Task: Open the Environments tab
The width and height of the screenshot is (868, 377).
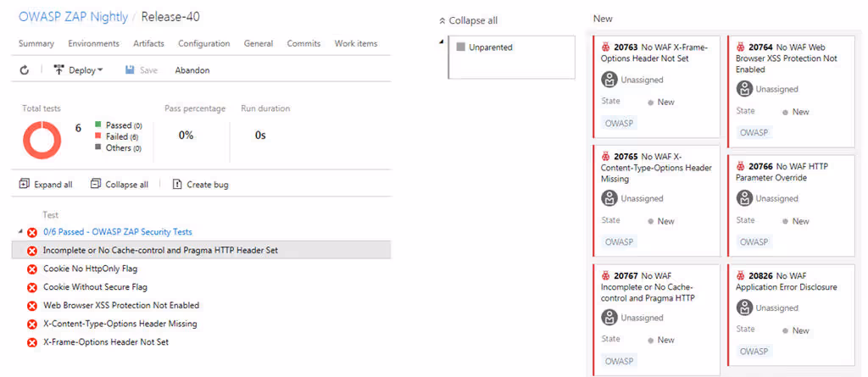Action: [x=93, y=43]
